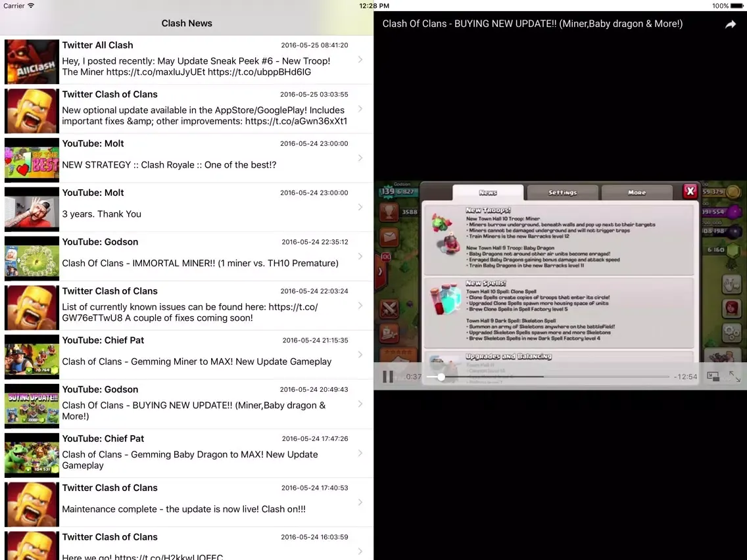Tap barbarian avatar on known issues tweet

click(32, 308)
